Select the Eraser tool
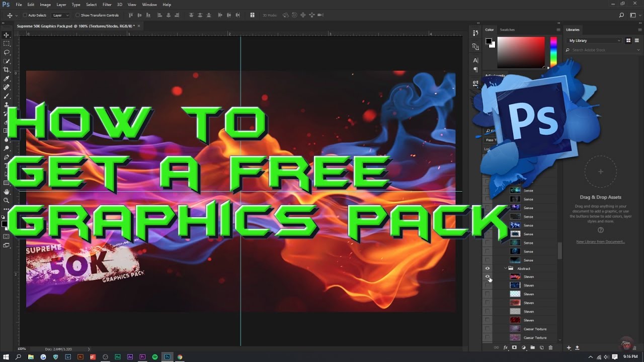644x362 pixels. click(7, 122)
